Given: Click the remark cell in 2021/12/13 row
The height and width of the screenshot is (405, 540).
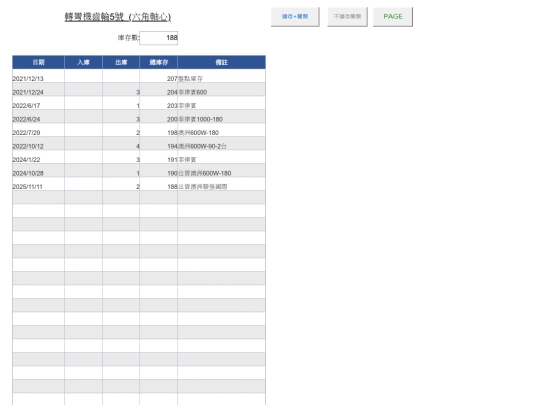Looking at the screenshot, I should (221, 76).
